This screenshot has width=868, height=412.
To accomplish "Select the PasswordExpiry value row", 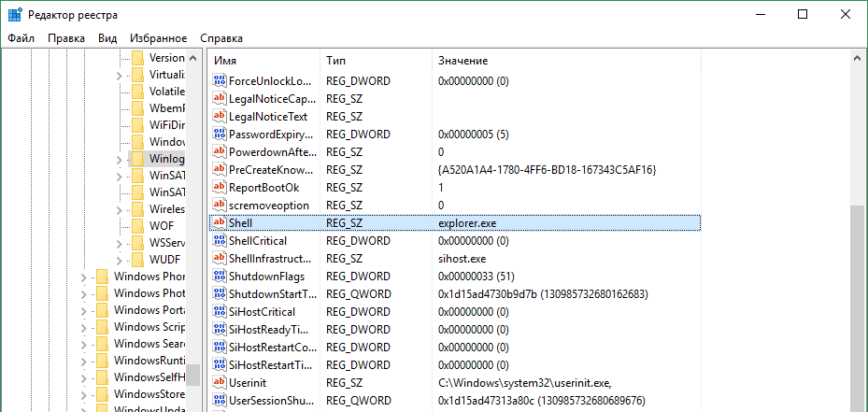I will click(271, 135).
